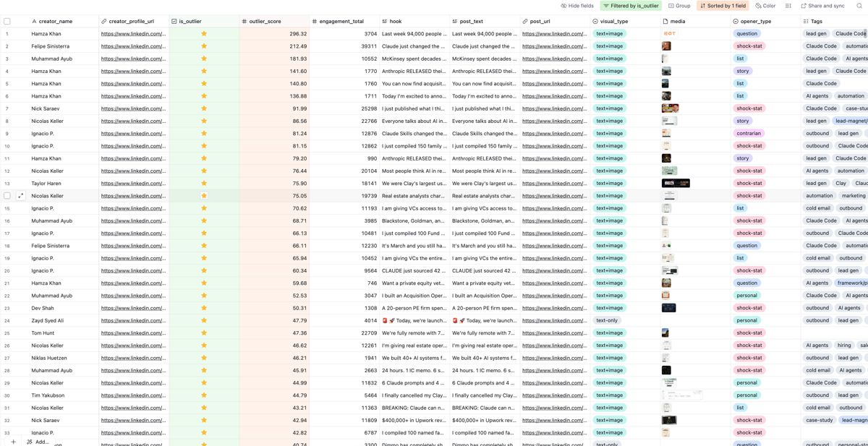Viewport: 868px width, 446px height.
Task: Open the creator_name column header menu
Action: point(64,22)
